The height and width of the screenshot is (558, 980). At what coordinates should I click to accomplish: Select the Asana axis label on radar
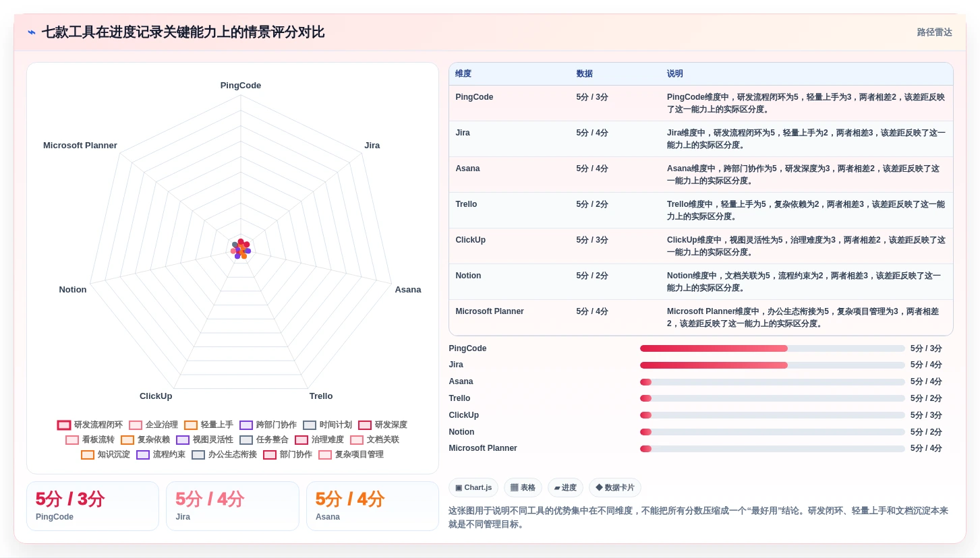(408, 290)
